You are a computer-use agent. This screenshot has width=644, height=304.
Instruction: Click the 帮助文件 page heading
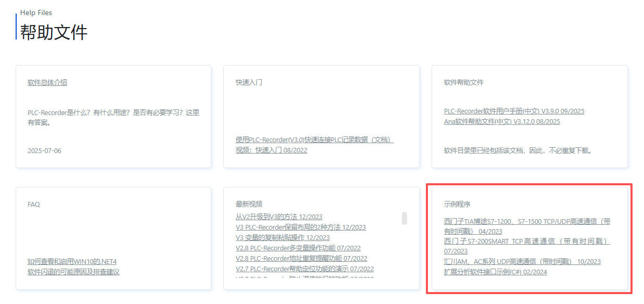point(54,32)
